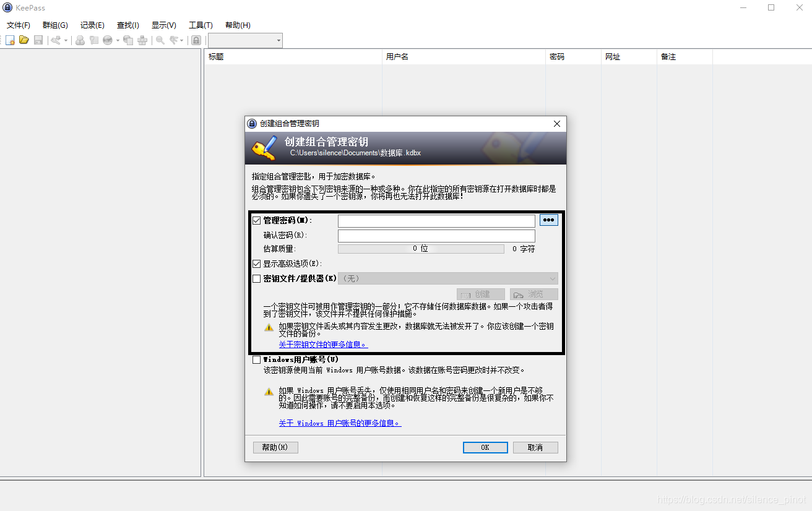This screenshot has width=812, height=511.
Task: Enable the Windows用户账号 checkbox
Action: pos(257,359)
